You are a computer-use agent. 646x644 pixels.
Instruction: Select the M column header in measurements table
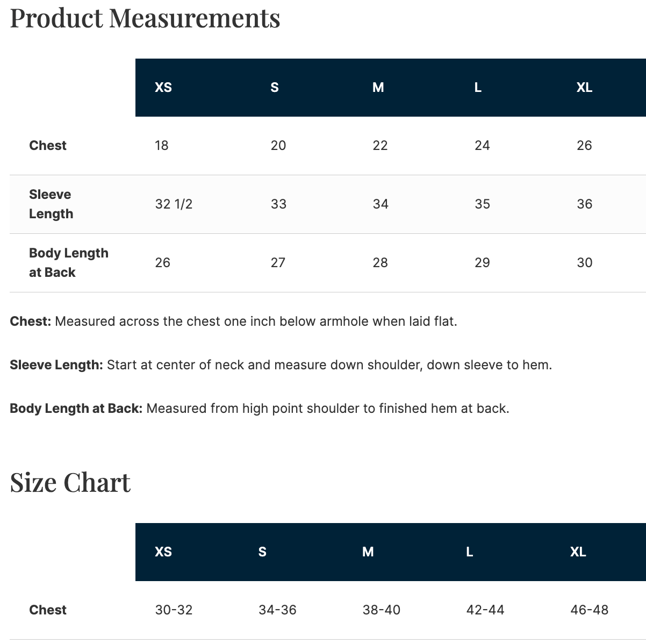[x=378, y=88]
